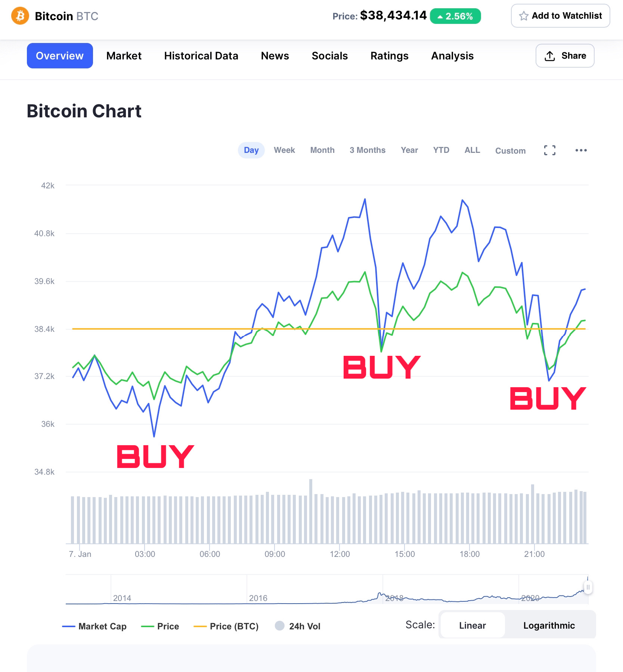Open the Market tab
Viewport: 623px width, 672px height.
coord(124,56)
